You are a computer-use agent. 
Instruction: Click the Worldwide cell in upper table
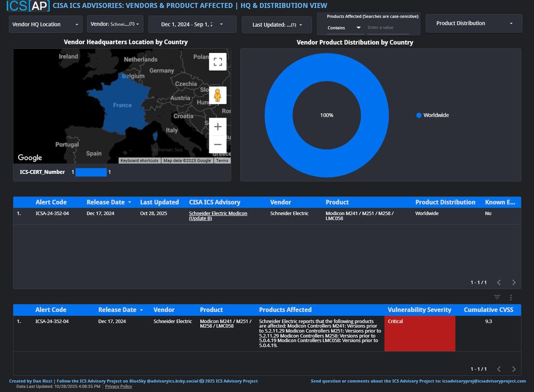[427, 214]
